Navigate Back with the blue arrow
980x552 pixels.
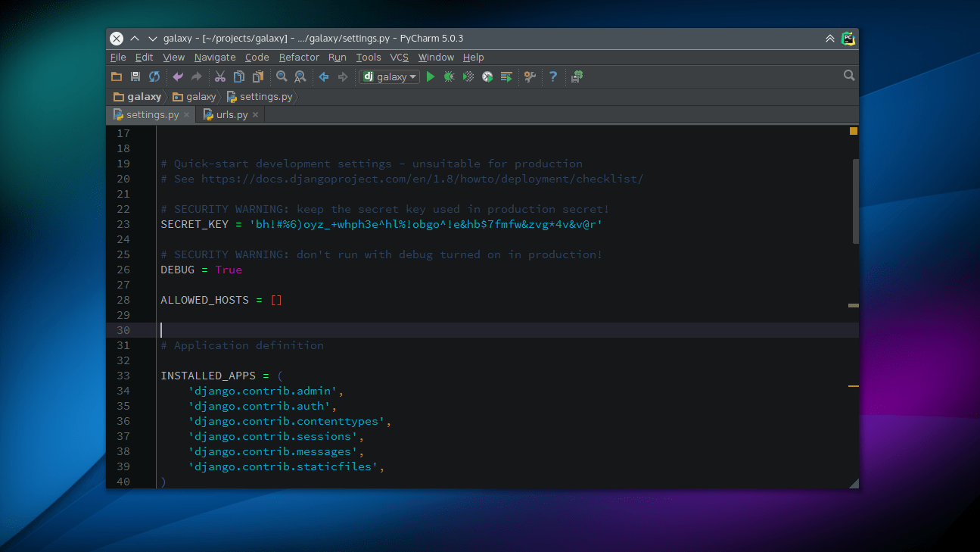tap(324, 76)
